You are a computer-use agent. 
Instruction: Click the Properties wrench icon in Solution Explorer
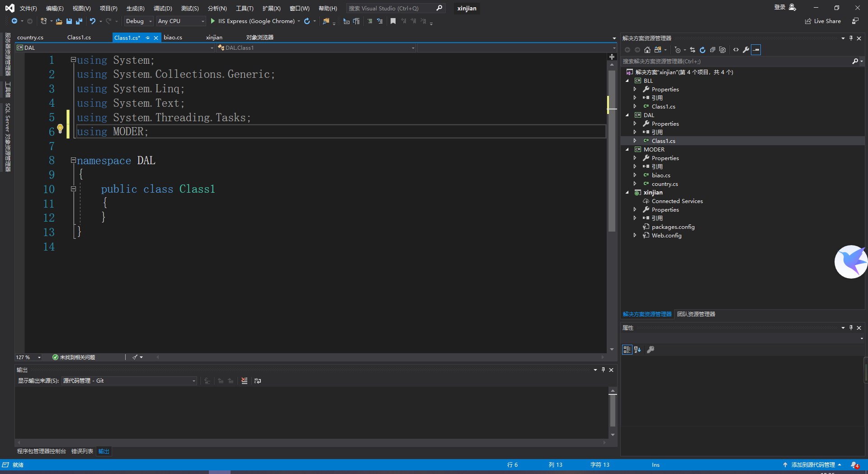point(746,50)
